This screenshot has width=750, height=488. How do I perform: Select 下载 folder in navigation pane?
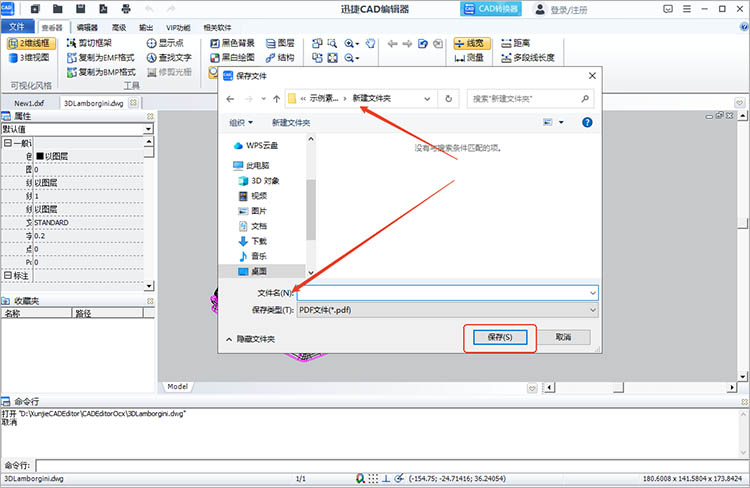[253, 241]
